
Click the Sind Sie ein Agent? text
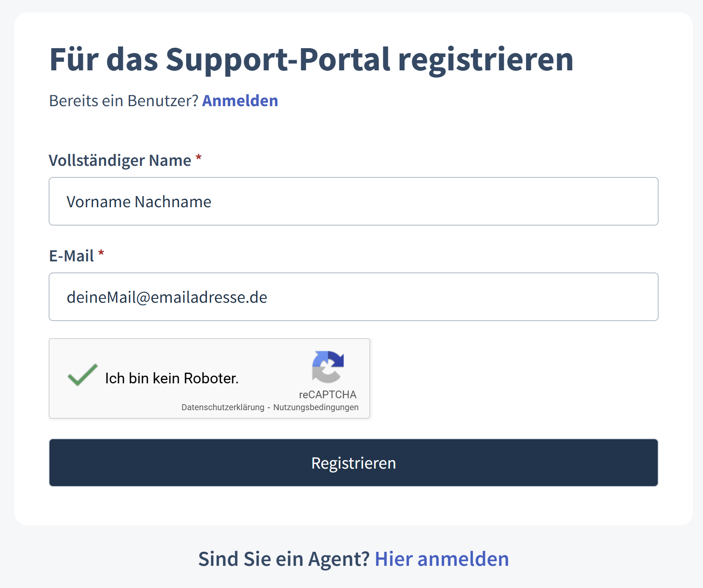click(284, 559)
